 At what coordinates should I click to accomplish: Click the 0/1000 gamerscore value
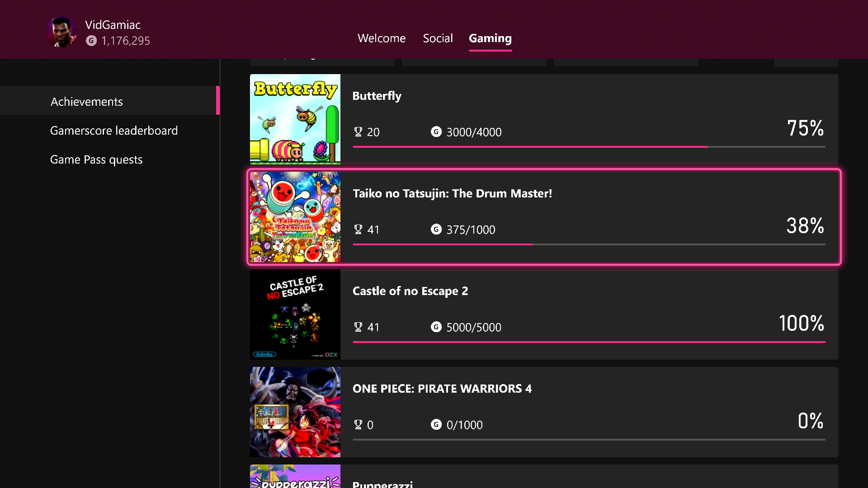point(464,425)
